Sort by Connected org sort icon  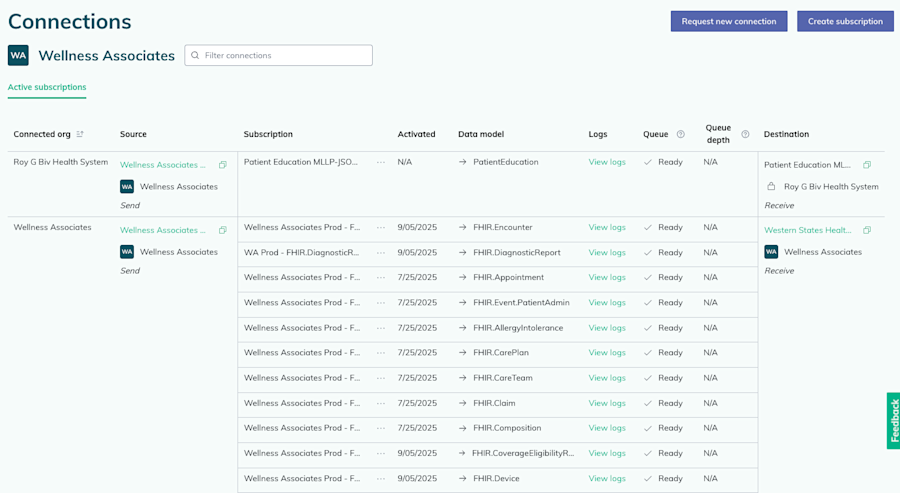click(80, 134)
